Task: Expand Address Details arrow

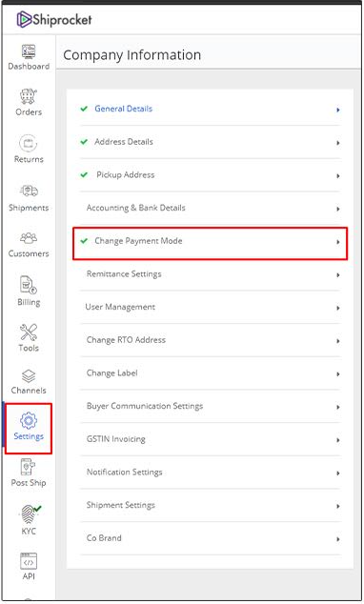Action: click(x=338, y=143)
